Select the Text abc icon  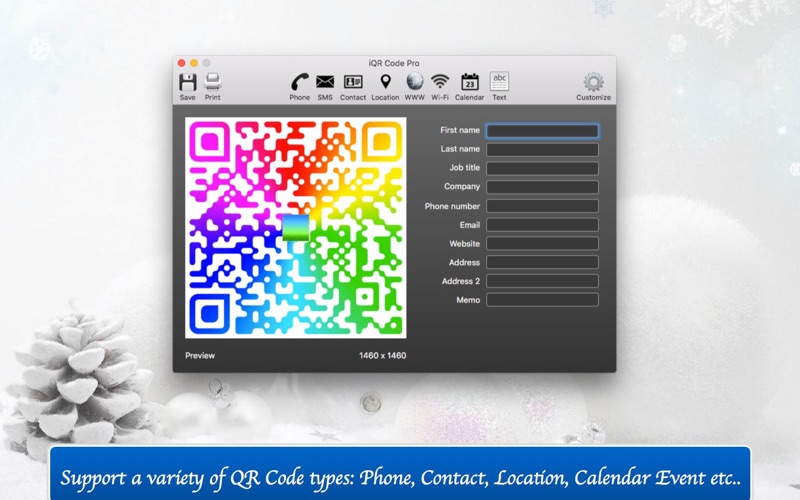pyautogui.click(x=499, y=82)
